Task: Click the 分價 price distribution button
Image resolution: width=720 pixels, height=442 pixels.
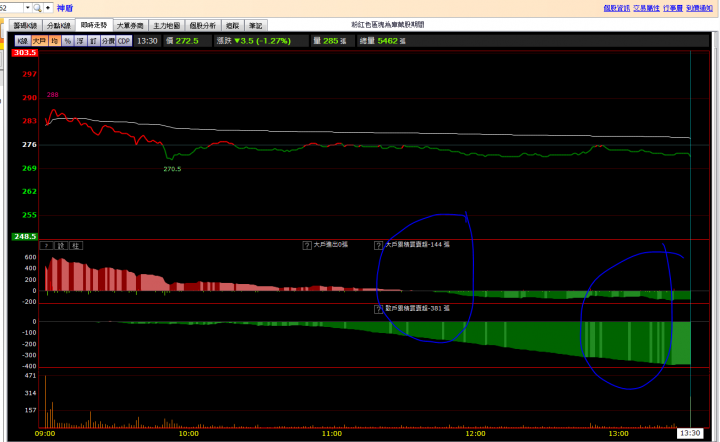Action: (x=107, y=41)
